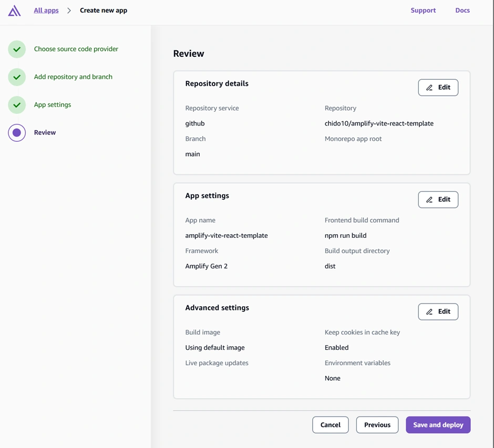
Task: Click the breadcrumb chevron after All apps
Action: pos(69,11)
